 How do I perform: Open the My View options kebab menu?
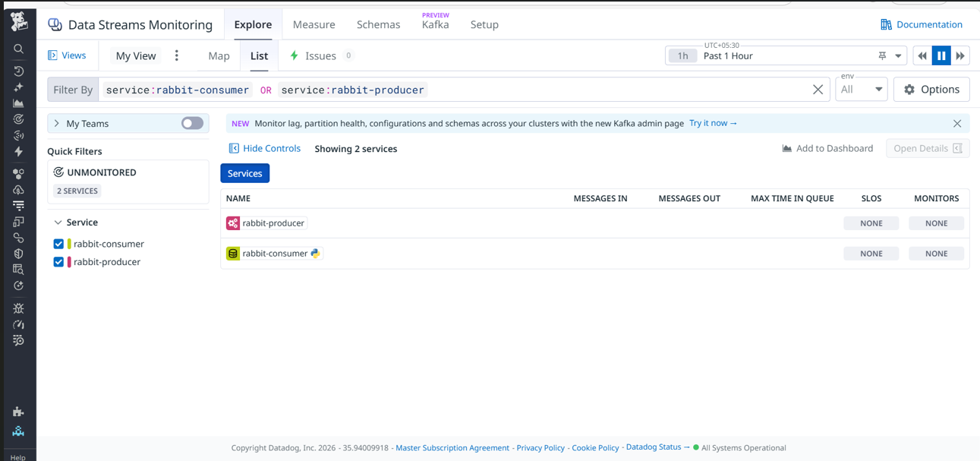coord(177,55)
